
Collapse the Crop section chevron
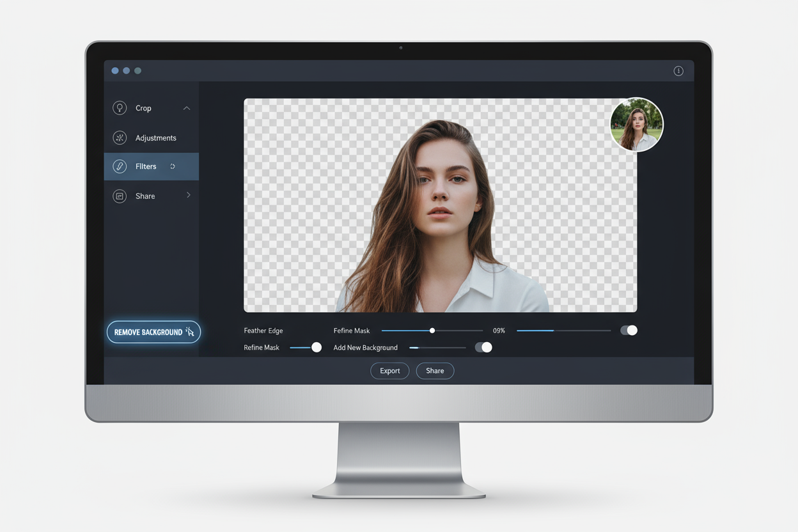point(187,108)
